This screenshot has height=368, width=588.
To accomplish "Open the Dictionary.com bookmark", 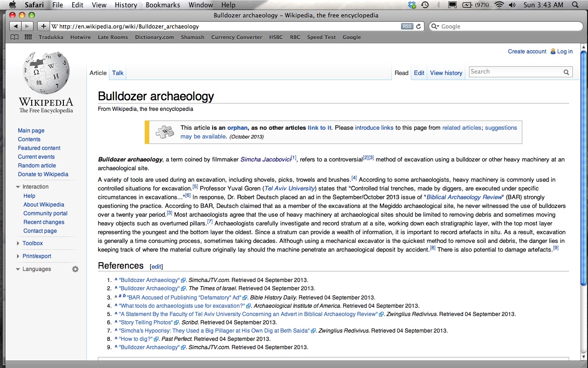I will coord(154,37).
